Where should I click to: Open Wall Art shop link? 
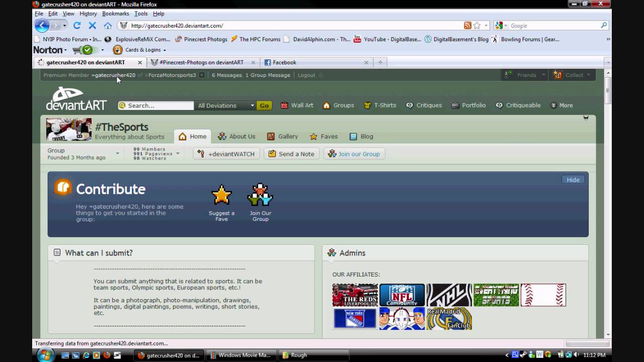[297, 105]
